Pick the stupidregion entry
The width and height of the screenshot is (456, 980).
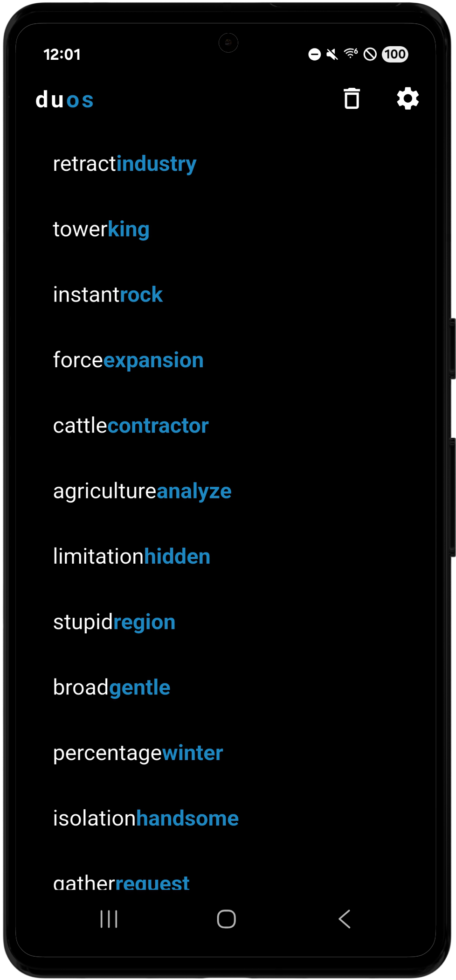(114, 622)
